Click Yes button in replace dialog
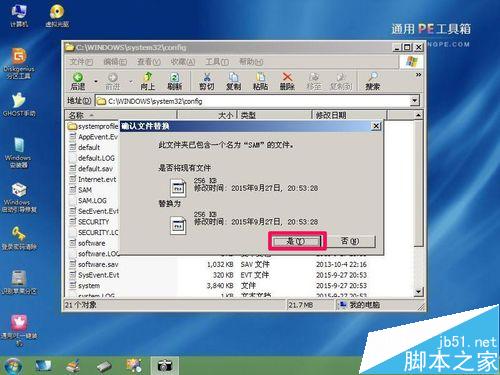Viewport: 500px width, 375px height. coord(296,241)
